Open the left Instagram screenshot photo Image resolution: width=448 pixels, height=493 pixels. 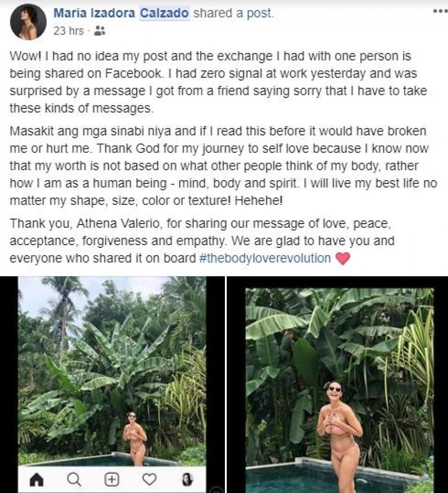coord(112,372)
